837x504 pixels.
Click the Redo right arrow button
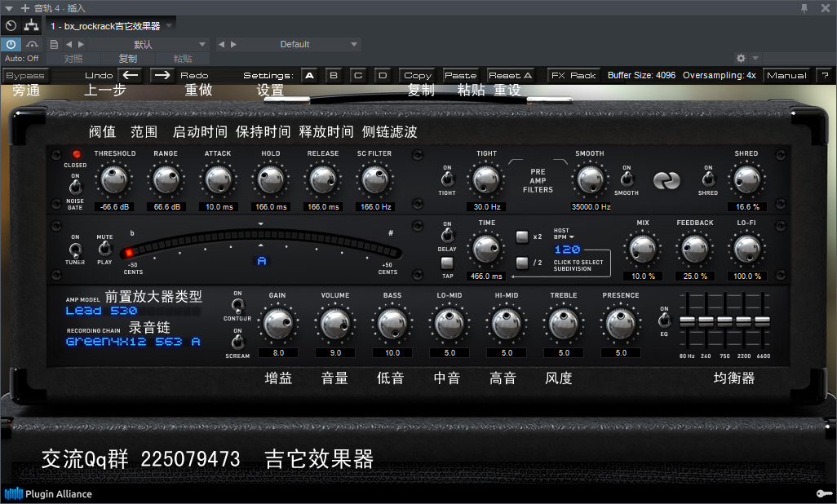coord(162,75)
